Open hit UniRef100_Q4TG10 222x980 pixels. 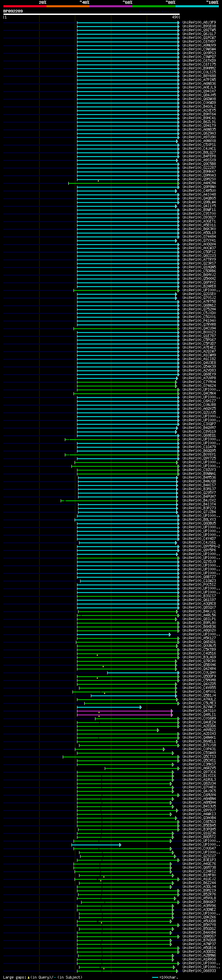199,711
